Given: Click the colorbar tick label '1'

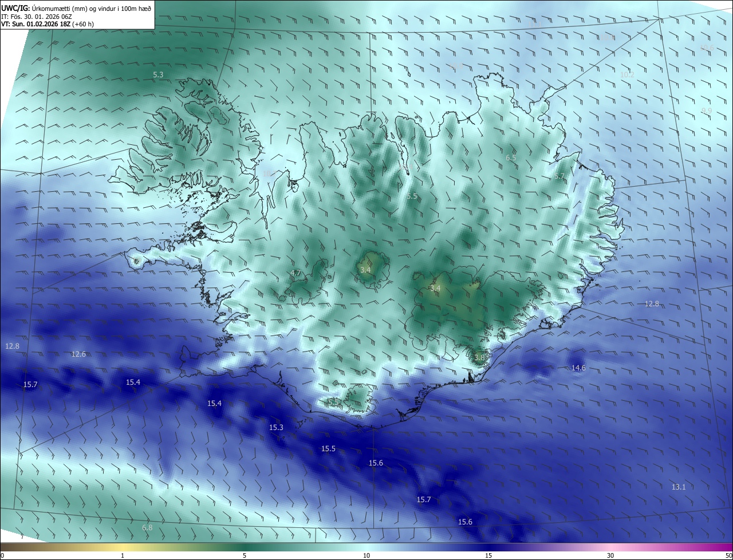Looking at the screenshot, I should (123, 555).
